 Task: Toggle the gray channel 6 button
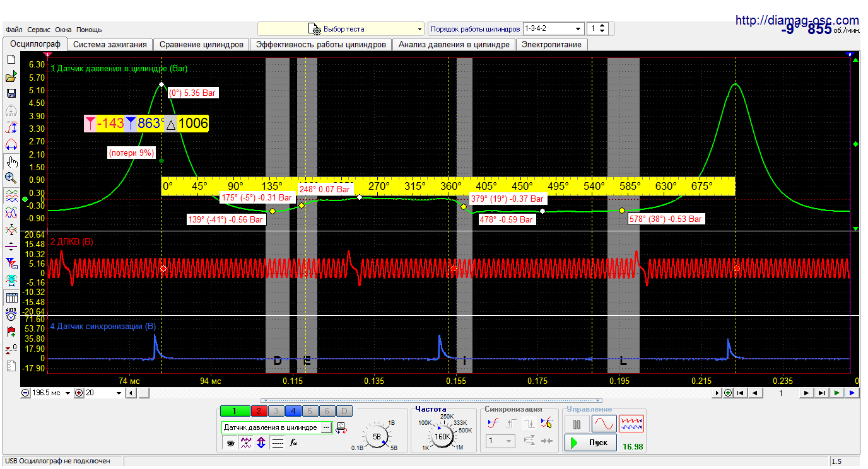click(327, 411)
